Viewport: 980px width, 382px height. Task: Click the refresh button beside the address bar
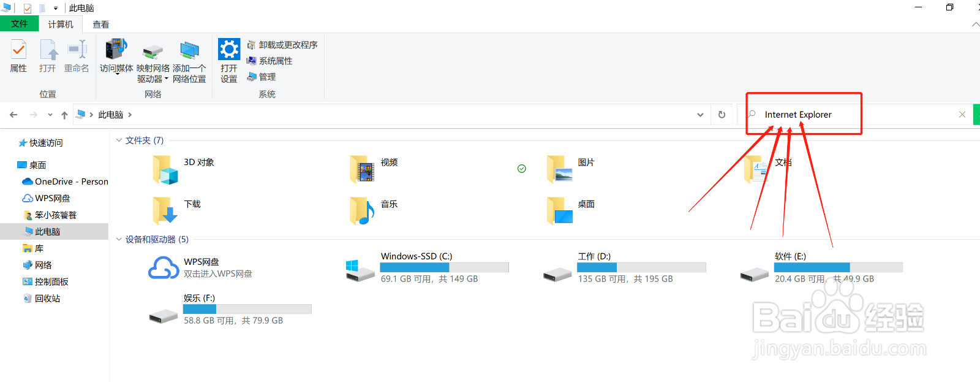pyautogui.click(x=722, y=115)
